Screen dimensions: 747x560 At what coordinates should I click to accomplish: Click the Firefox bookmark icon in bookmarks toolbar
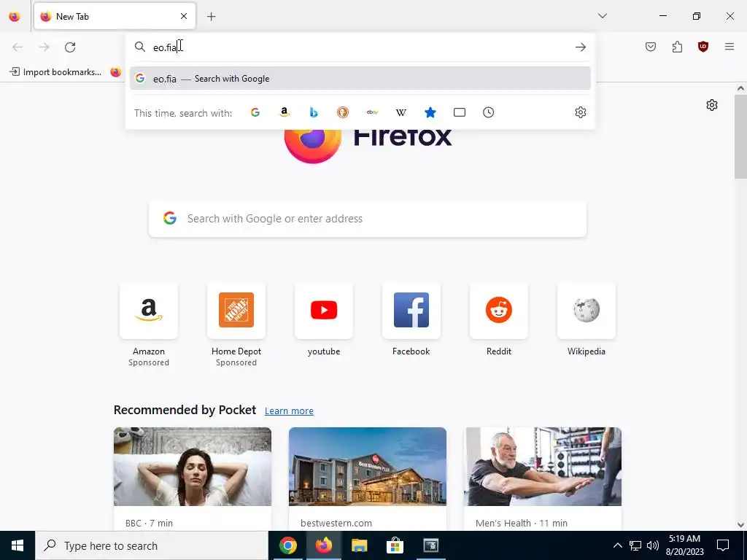pyautogui.click(x=116, y=72)
